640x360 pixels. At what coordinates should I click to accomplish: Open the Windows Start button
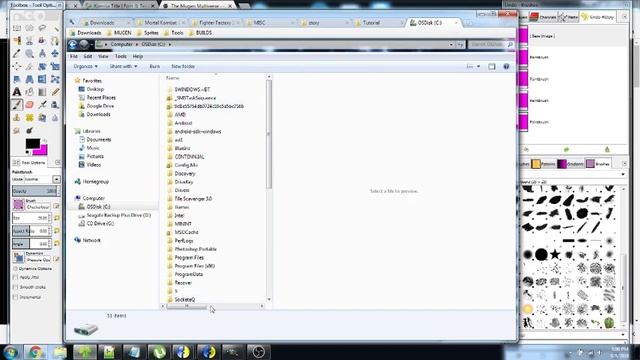[10, 352]
